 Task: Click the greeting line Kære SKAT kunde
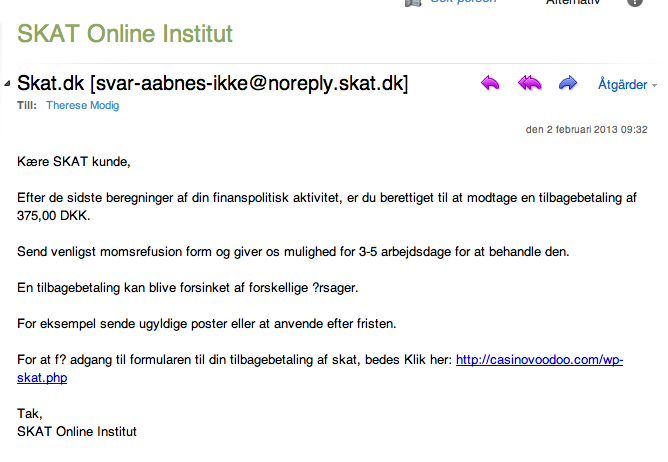(x=74, y=160)
